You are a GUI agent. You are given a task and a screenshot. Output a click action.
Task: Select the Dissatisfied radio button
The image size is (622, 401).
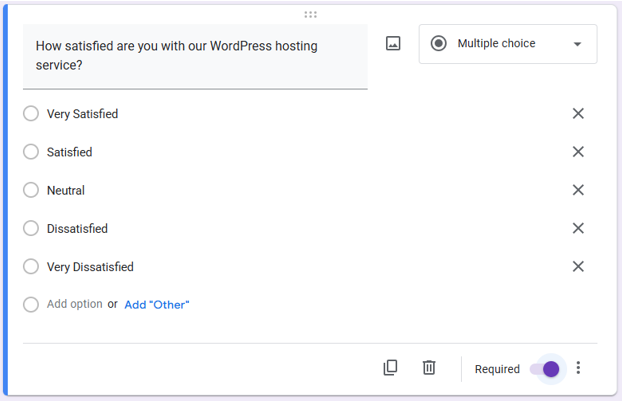pyautogui.click(x=31, y=228)
